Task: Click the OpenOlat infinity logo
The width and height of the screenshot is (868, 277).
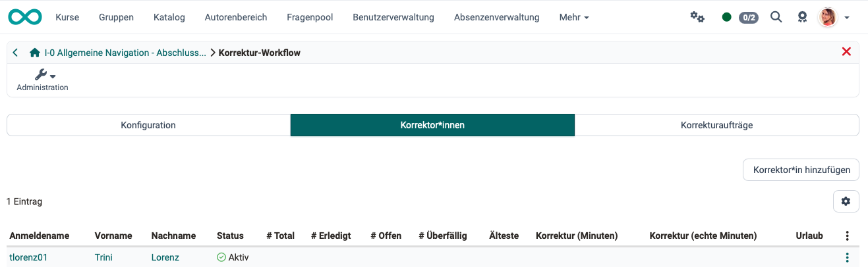Action: coord(25,17)
